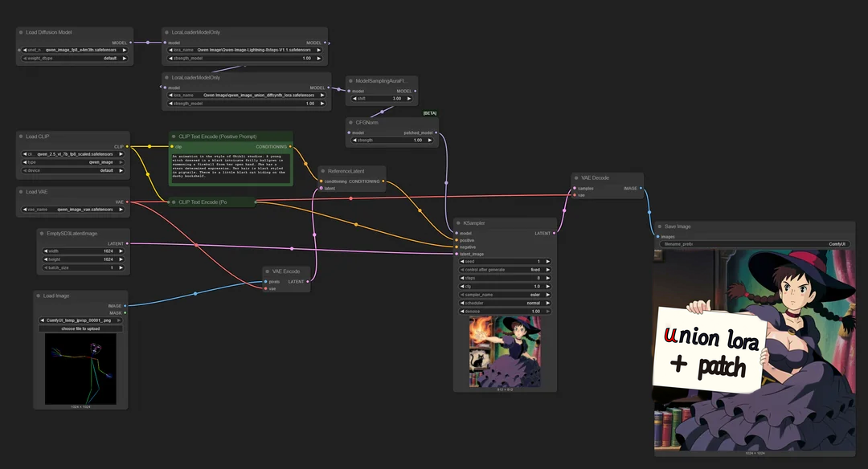
Task: Collapse the CLIP Text Encode (Positive Prompt) node dot
Action: pos(174,137)
